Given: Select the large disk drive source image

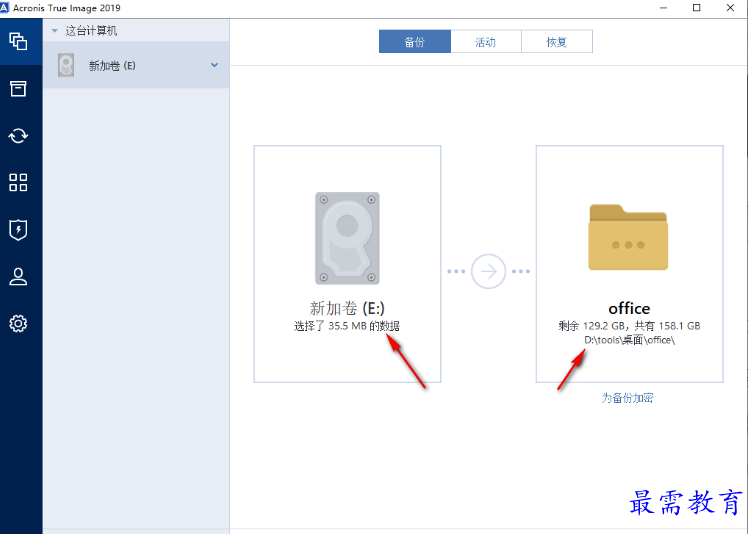Looking at the screenshot, I should coord(347,238).
